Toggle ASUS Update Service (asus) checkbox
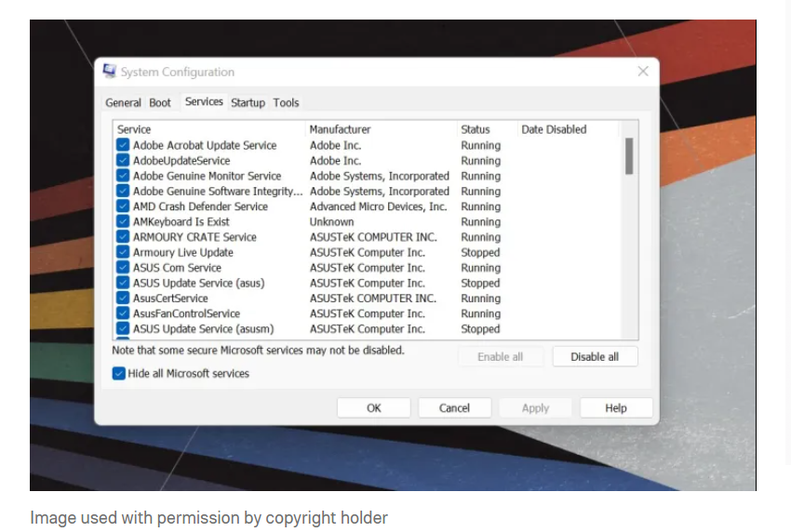The image size is (791, 532). [123, 283]
